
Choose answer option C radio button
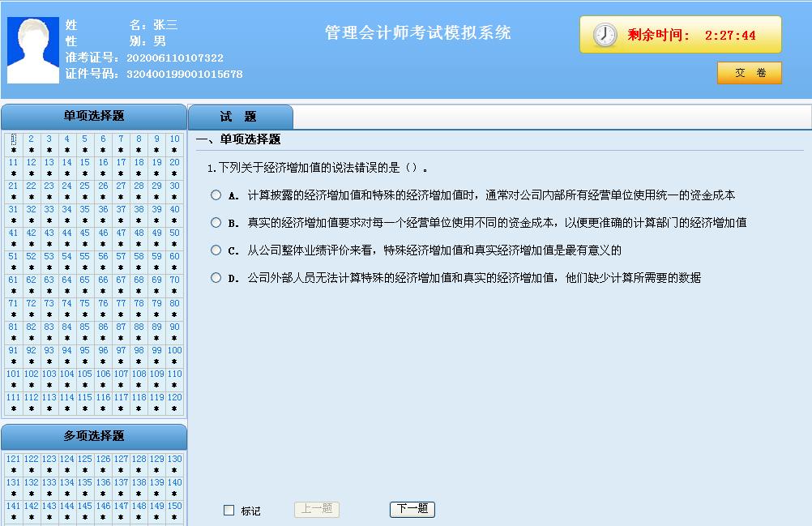point(216,250)
